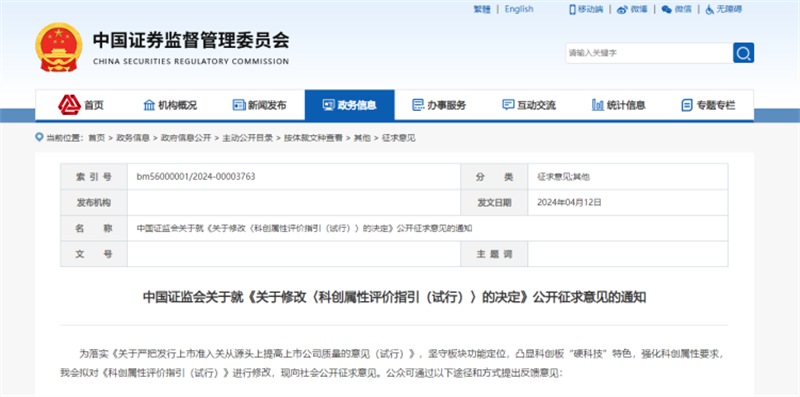Open the 移动端 mobile link
The image size is (800, 397).
590,9
